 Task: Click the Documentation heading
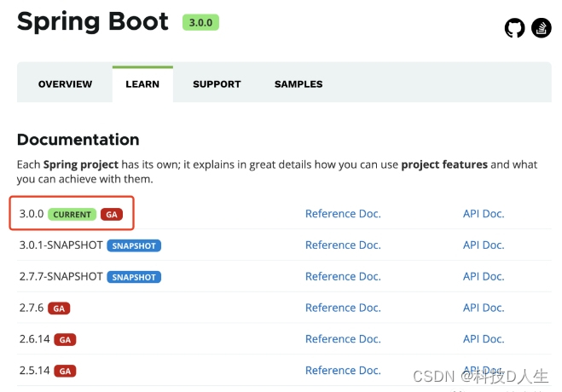coord(78,140)
